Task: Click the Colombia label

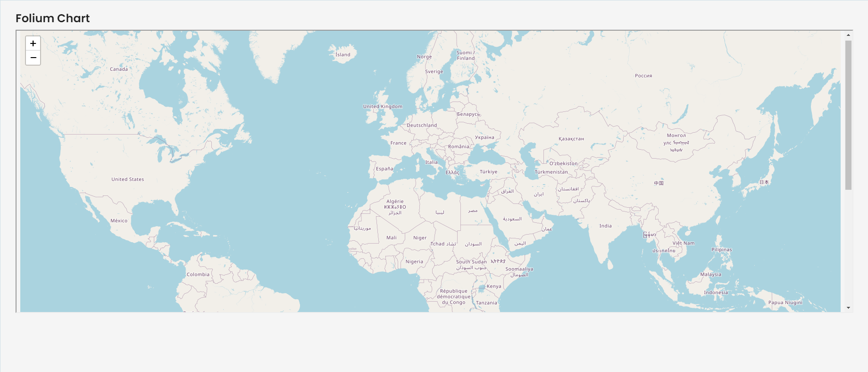Action: click(x=198, y=275)
